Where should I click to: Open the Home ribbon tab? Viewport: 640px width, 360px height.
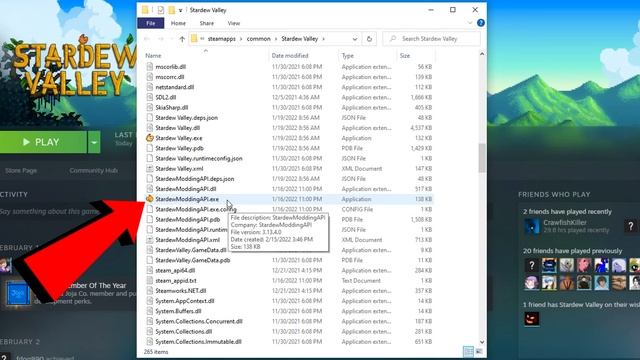pos(178,23)
